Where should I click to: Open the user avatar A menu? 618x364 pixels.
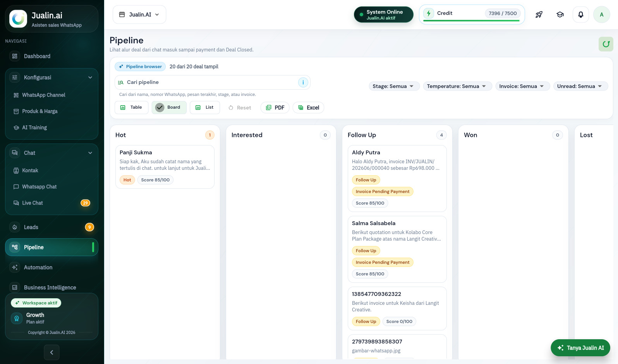(602, 15)
